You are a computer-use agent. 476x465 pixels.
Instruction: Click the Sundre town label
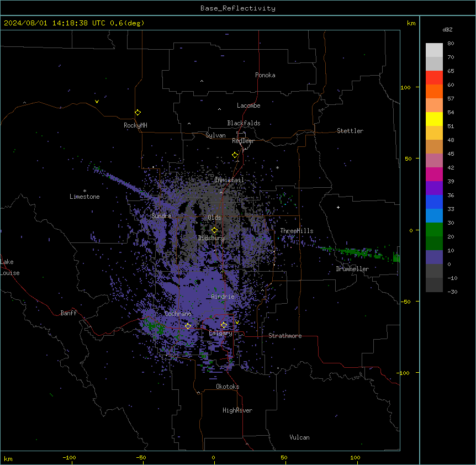pos(161,216)
